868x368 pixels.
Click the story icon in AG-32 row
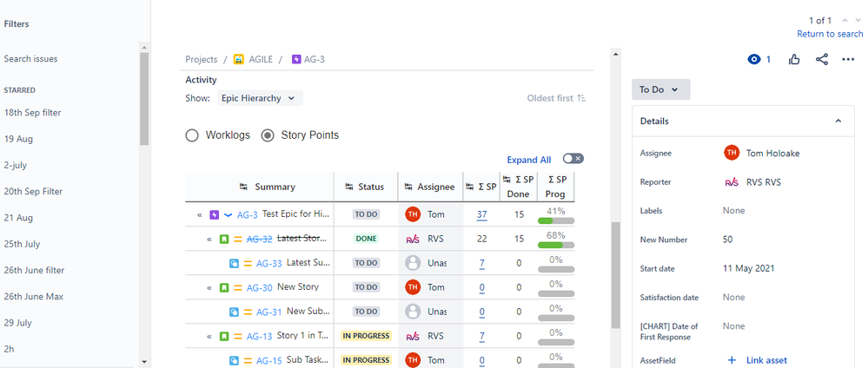click(224, 239)
